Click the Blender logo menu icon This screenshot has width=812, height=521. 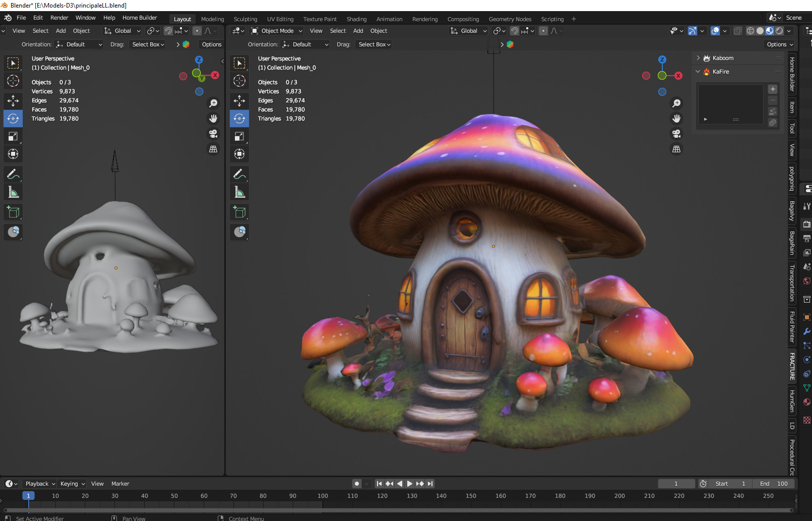point(8,18)
